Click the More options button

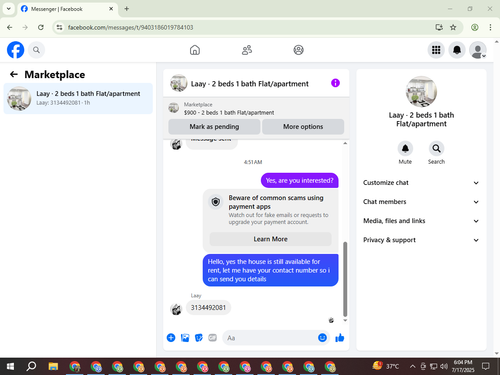(x=303, y=127)
